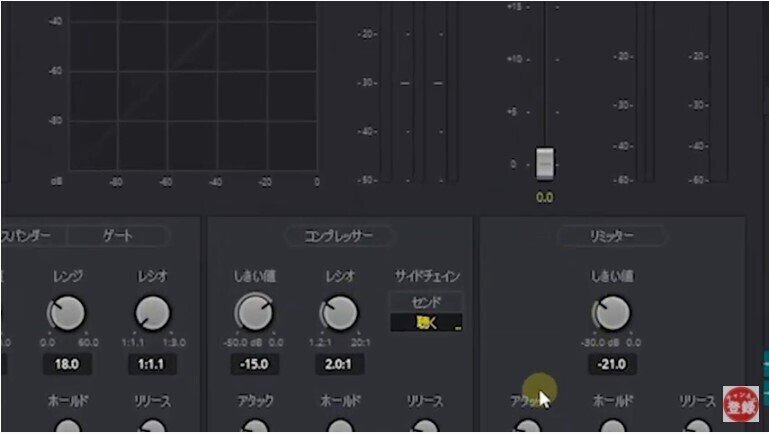Click the make-up gain fader handle
This screenshot has width=769, height=434.
point(544,163)
